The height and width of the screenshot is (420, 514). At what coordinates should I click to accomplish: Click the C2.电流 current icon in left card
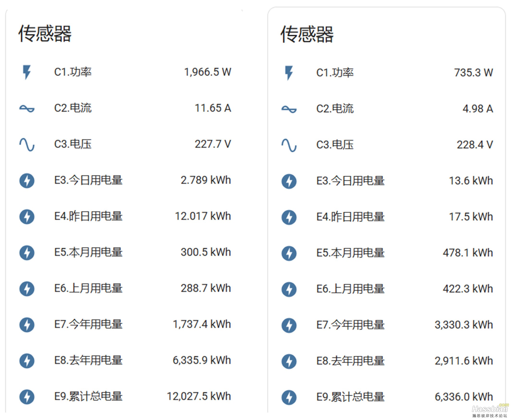pos(27,109)
